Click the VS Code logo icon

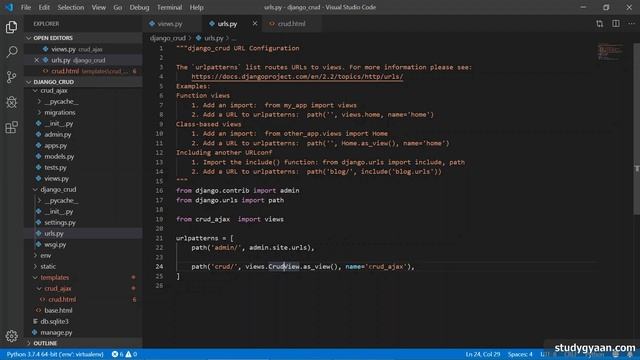coord(9,7)
